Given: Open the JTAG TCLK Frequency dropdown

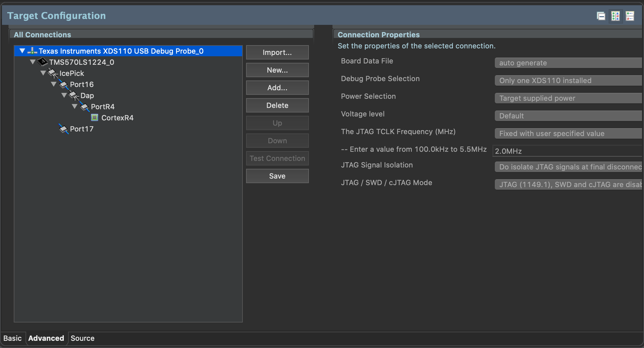Looking at the screenshot, I should (x=568, y=133).
